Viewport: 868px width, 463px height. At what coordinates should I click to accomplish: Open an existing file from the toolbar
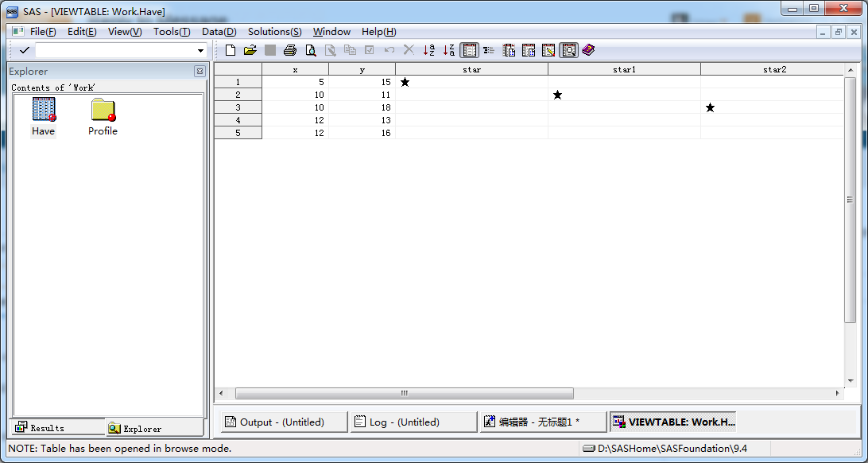pyautogui.click(x=250, y=49)
